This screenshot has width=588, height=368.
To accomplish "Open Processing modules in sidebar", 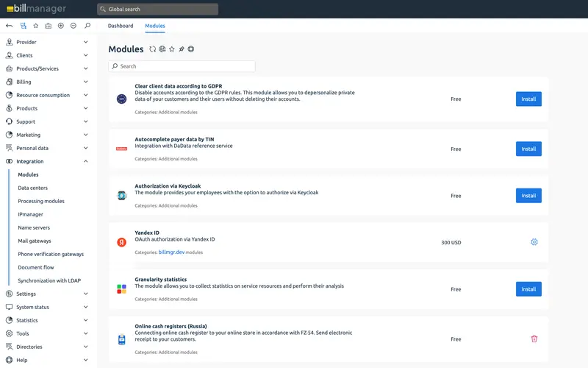I will click(41, 201).
